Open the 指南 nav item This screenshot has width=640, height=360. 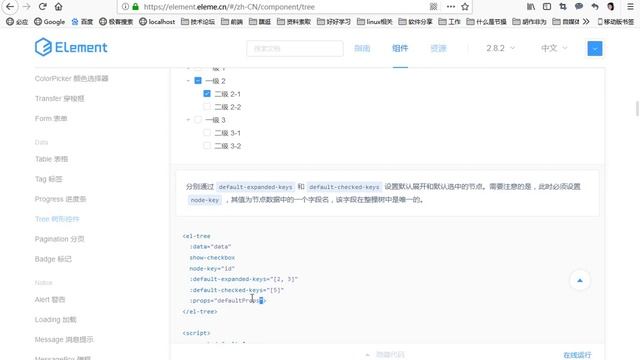[x=362, y=48]
